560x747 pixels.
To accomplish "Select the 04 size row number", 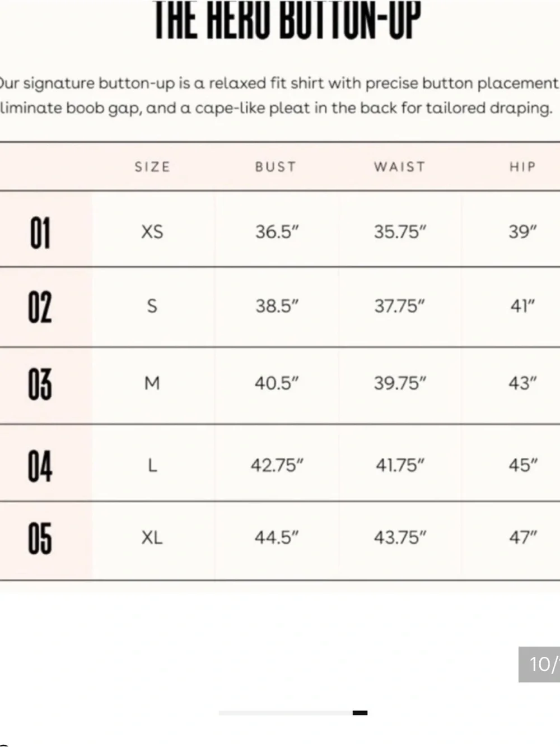I will (x=40, y=466).
